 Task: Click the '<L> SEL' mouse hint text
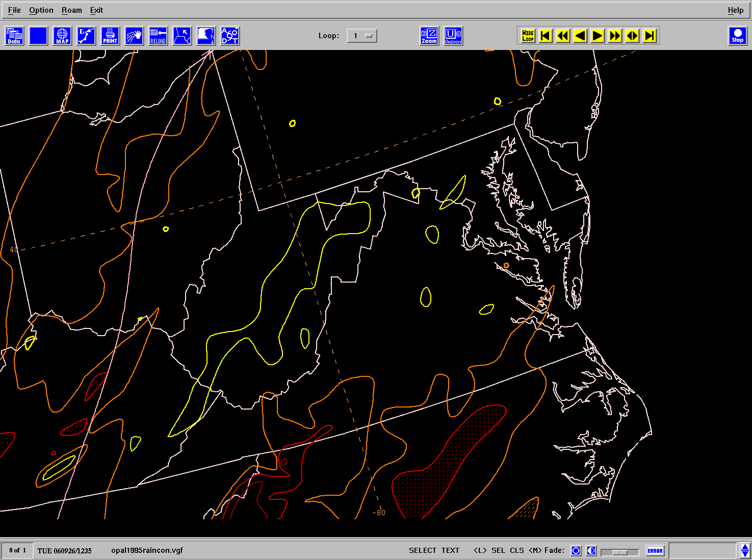tap(490, 551)
